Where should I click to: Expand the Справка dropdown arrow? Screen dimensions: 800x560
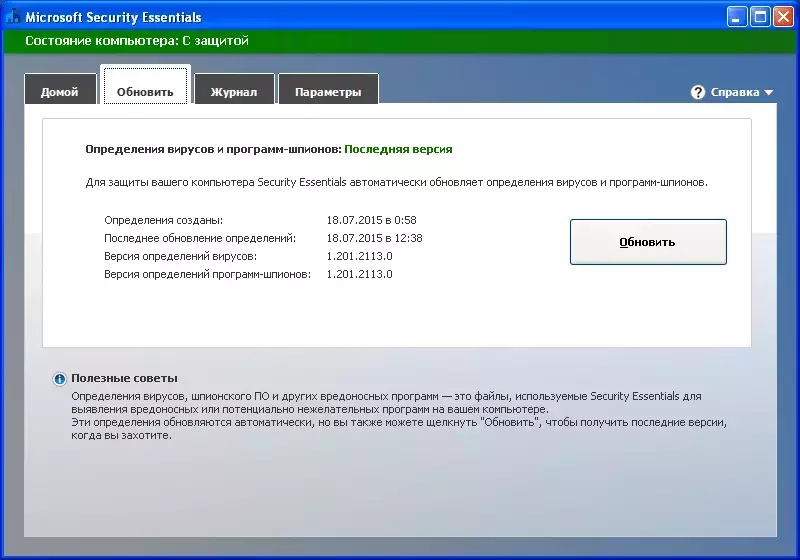coord(768,93)
